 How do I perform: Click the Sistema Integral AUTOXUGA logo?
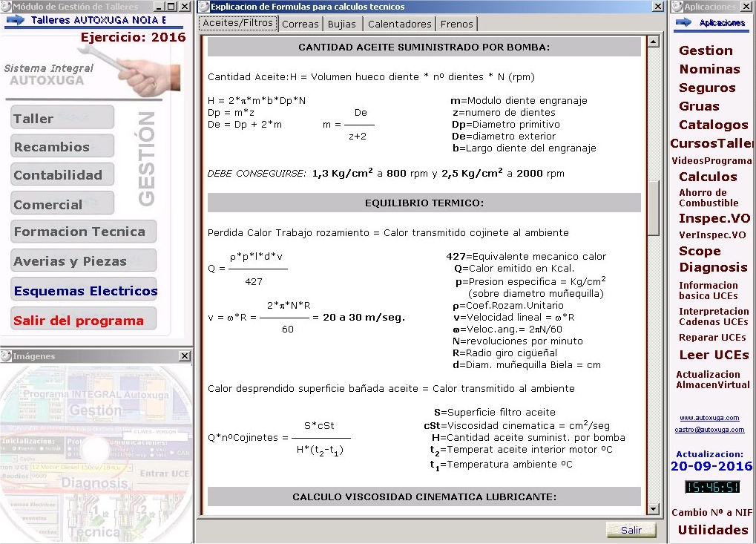click(x=48, y=74)
